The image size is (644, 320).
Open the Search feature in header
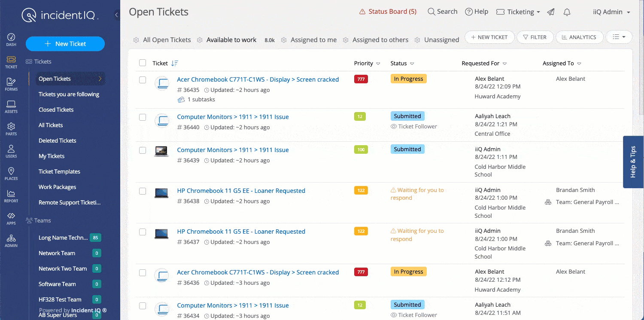(x=443, y=12)
